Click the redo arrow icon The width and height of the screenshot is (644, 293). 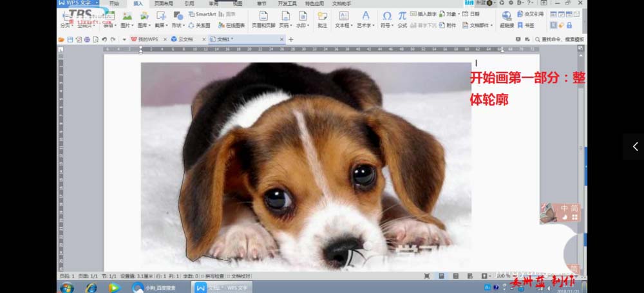point(113,39)
